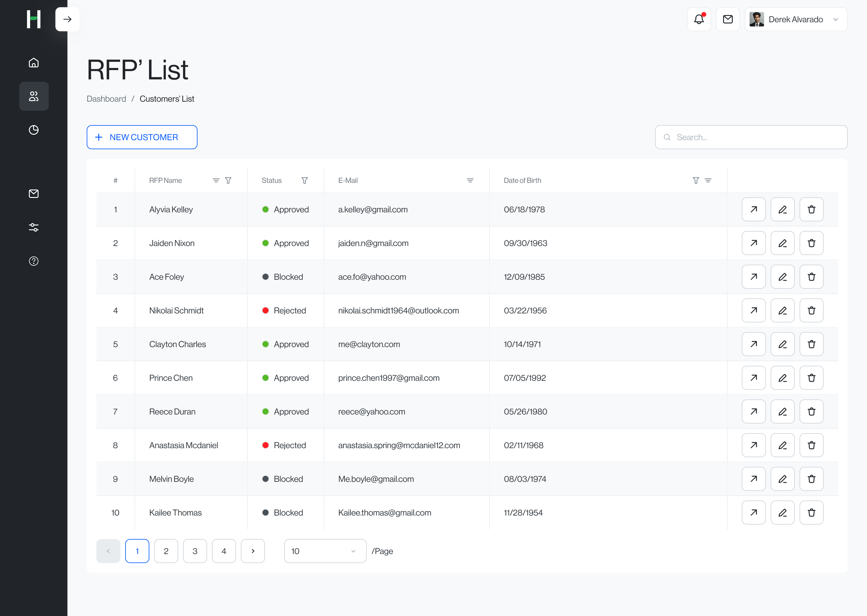Filter the Status column

pos(304,180)
